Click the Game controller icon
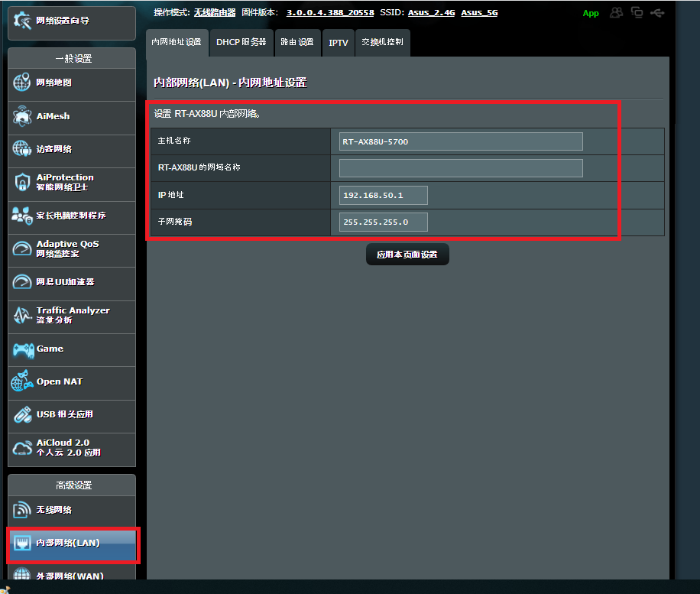Viewport: 700px width, 594px height. pos(22,349)
